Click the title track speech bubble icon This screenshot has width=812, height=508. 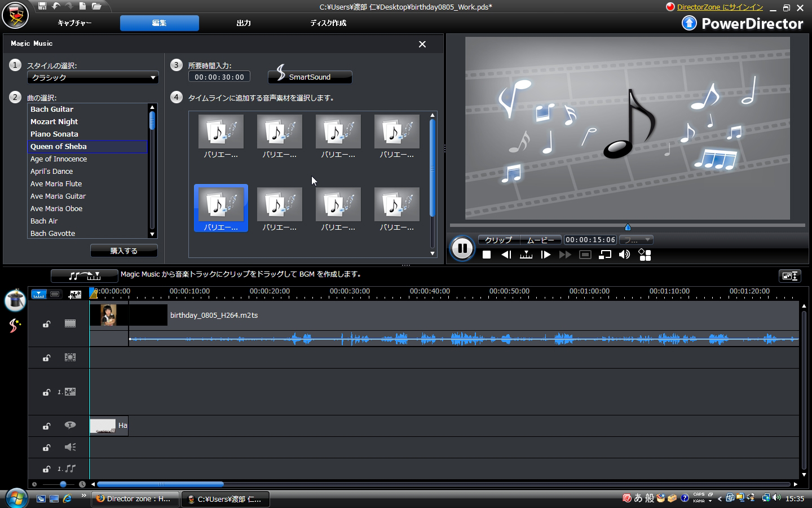click(70, 425)
